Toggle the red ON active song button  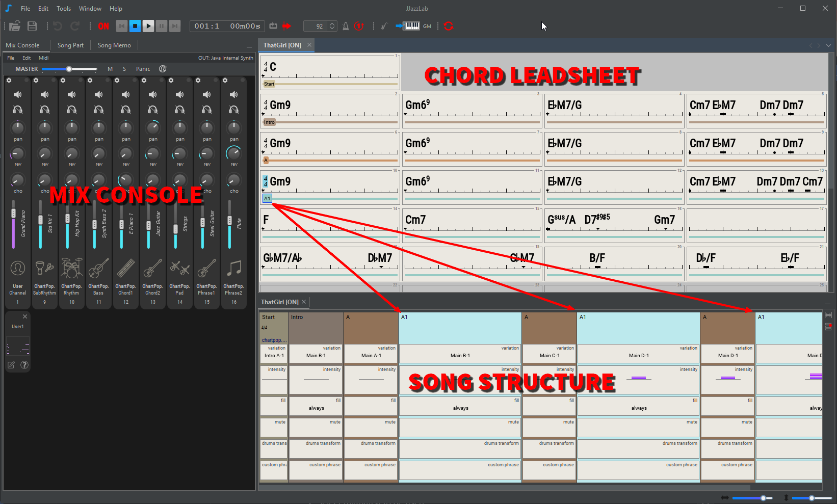(x=103, y=26)
